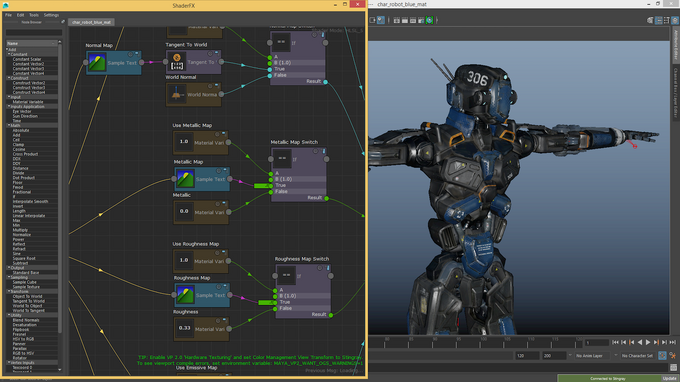Open the File menu in ShaderFX
Viewport: 680px width, 382px height.
8,15
